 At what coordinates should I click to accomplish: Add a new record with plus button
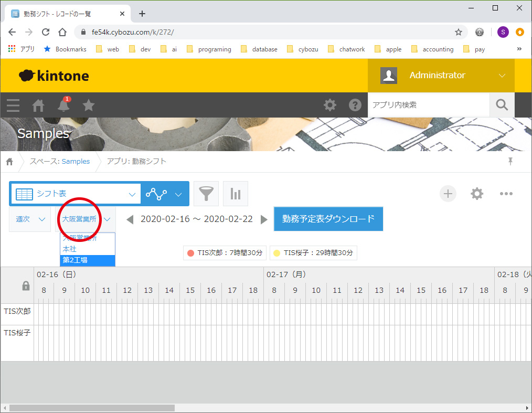(x=448, y=194)
